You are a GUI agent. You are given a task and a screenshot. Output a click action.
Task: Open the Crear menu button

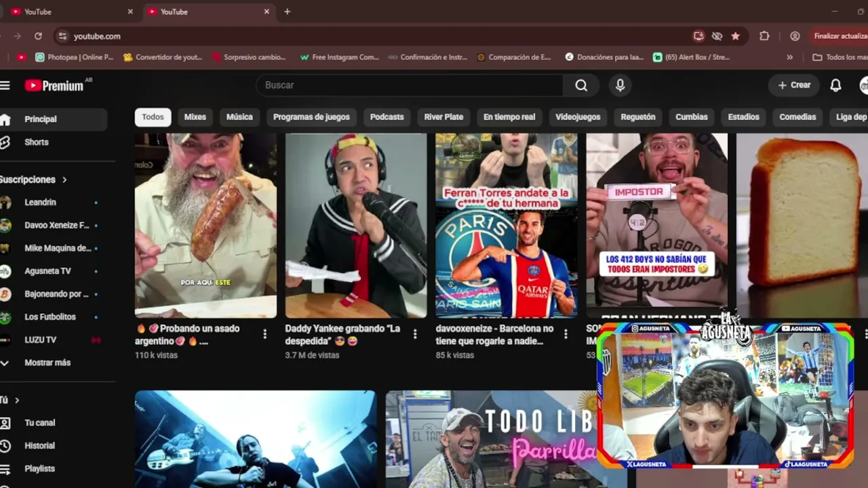pyautogui.click(x=794, y=85)
